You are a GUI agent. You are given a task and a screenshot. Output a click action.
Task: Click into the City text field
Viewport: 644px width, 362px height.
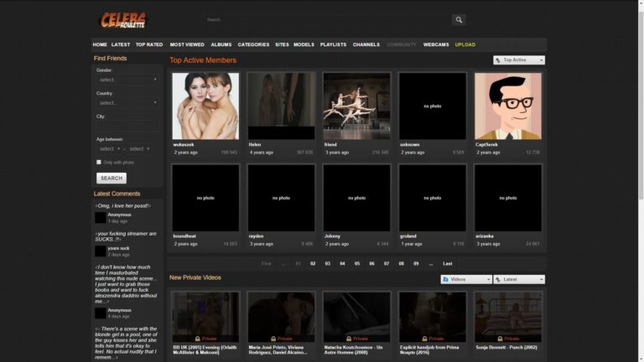[127, 127]
